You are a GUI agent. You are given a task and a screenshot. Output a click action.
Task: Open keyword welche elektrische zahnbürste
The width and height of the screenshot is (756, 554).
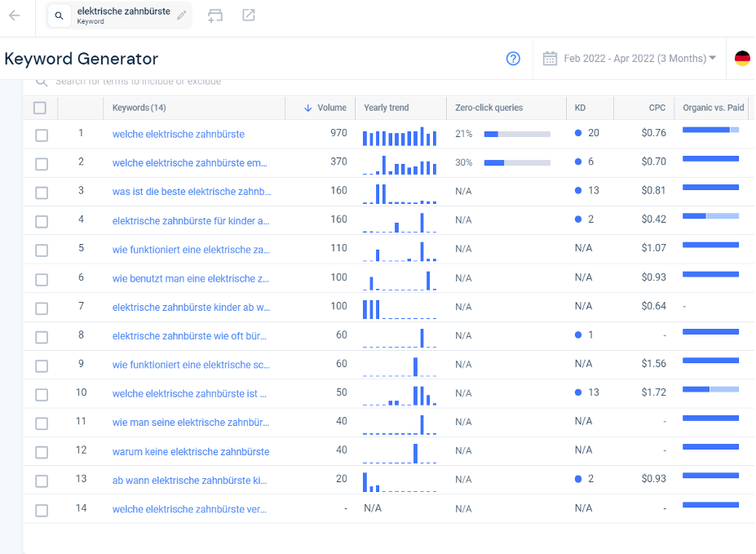179,134
